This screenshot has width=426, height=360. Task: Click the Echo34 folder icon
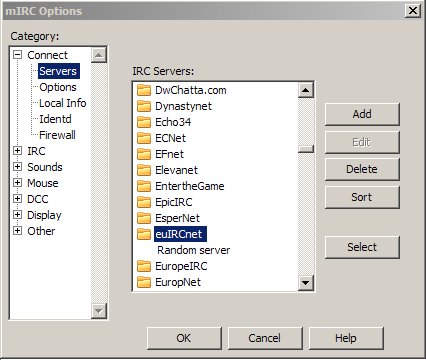pyautogui.click(x=144, y=122)
